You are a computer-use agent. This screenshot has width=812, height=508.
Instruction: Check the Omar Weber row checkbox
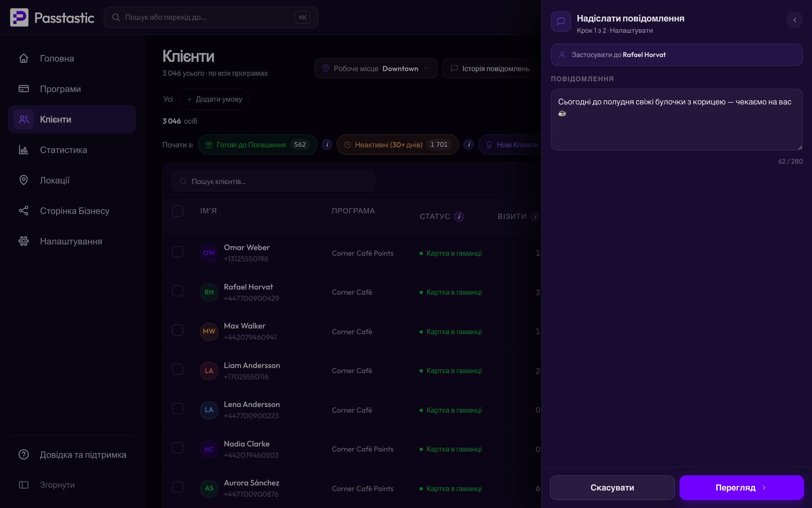(x=178, y=252)
